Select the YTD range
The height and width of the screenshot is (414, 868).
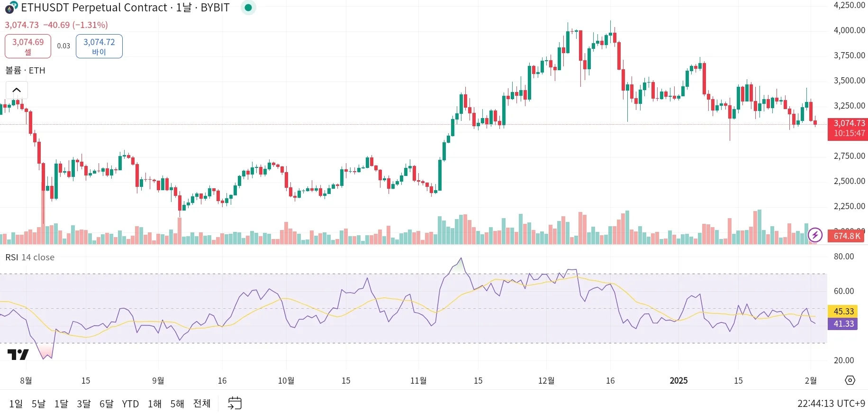130,404
